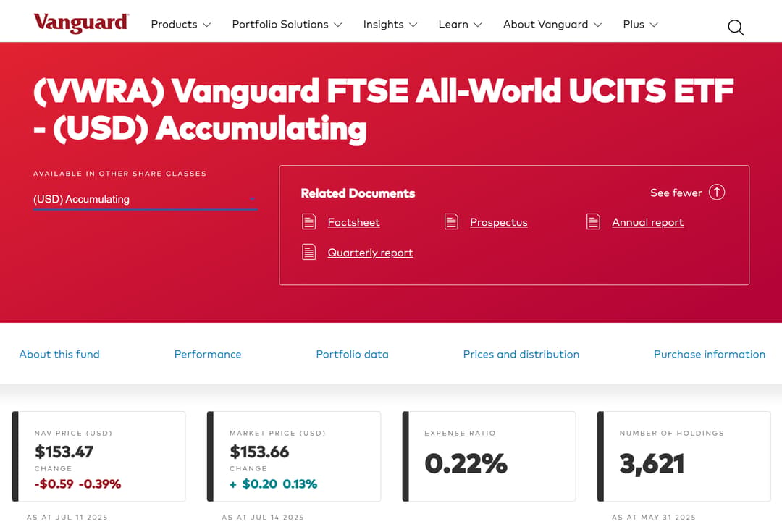Expand the Portfolio Solutions menu
The image size is (782, 532).
click(287, 25)
